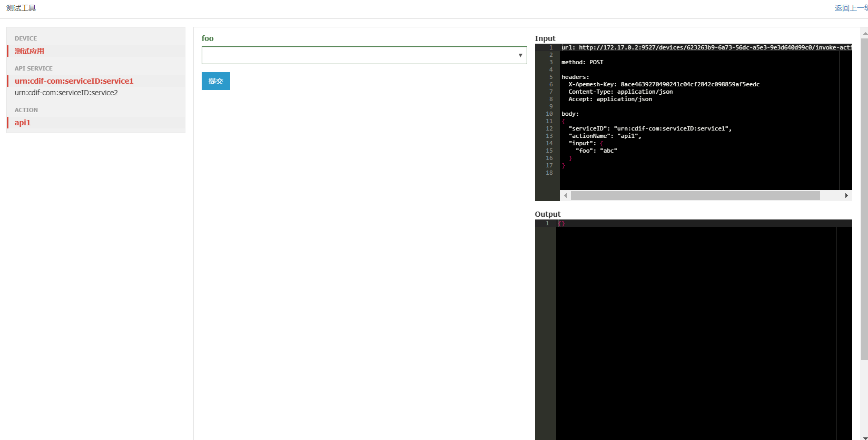Viewport: 868px width, 440px height.
Task: Select urn:cdif-com:serviceID:service2 API service
Action: pyautogui.click(x=66, y=93)
